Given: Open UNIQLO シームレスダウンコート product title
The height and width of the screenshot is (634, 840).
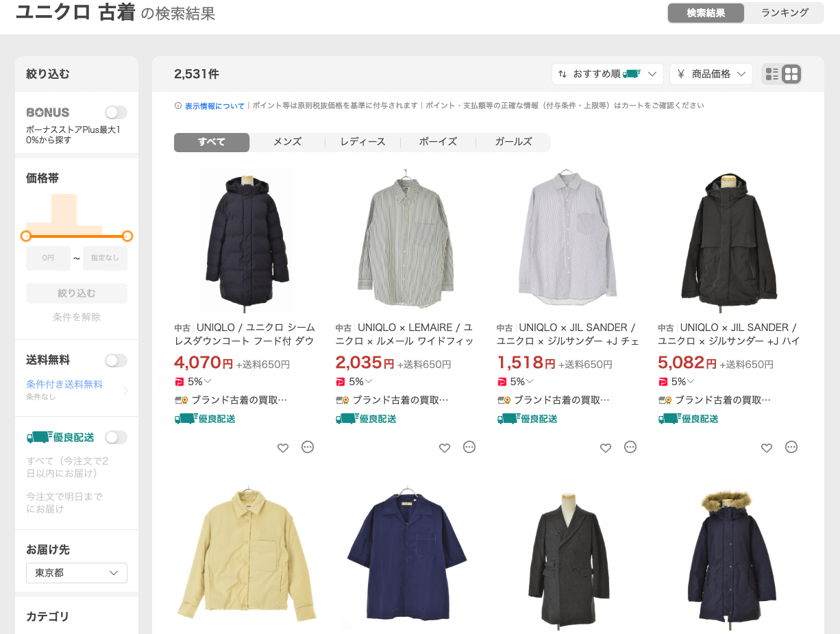Looking at the screenshot, I should click(245, 334).
